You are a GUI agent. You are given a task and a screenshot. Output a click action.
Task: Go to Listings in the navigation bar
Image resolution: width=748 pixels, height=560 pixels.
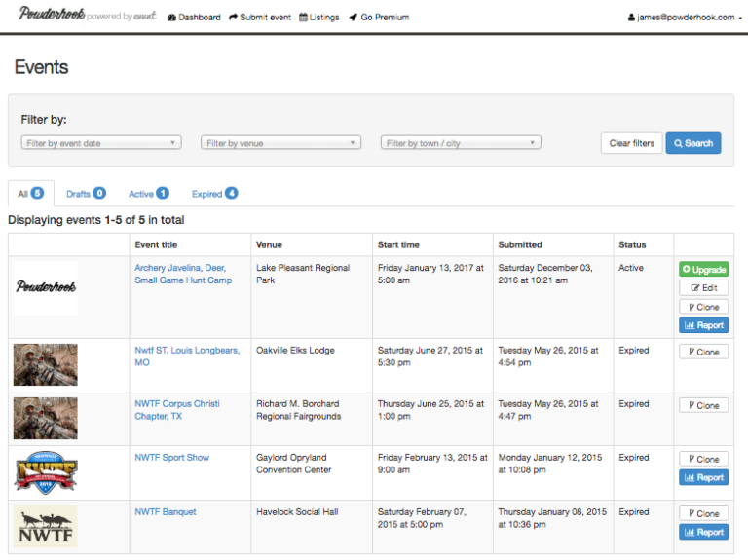[319, 18]
